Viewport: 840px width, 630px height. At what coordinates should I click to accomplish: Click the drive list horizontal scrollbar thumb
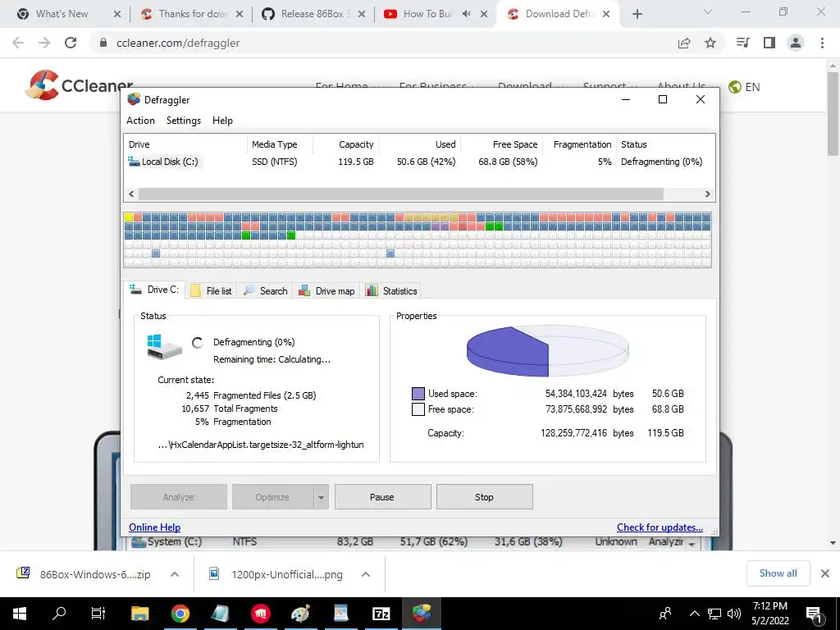tap(400, 194)
